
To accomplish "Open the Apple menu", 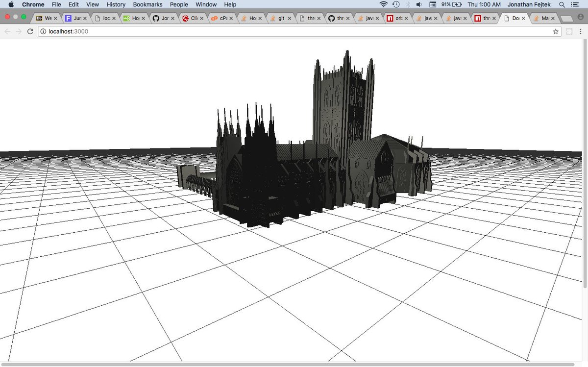I will pos(11,4).
